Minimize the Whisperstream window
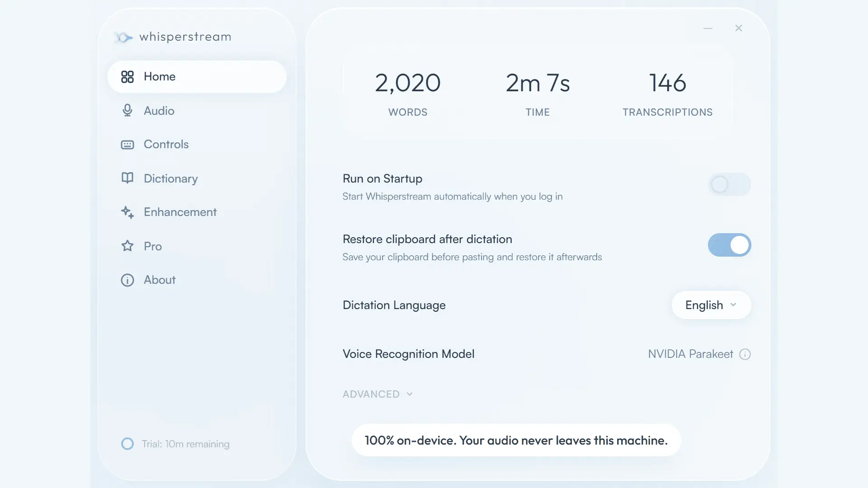This screenshot has width=868, height=488. click(x=708, y=28)
